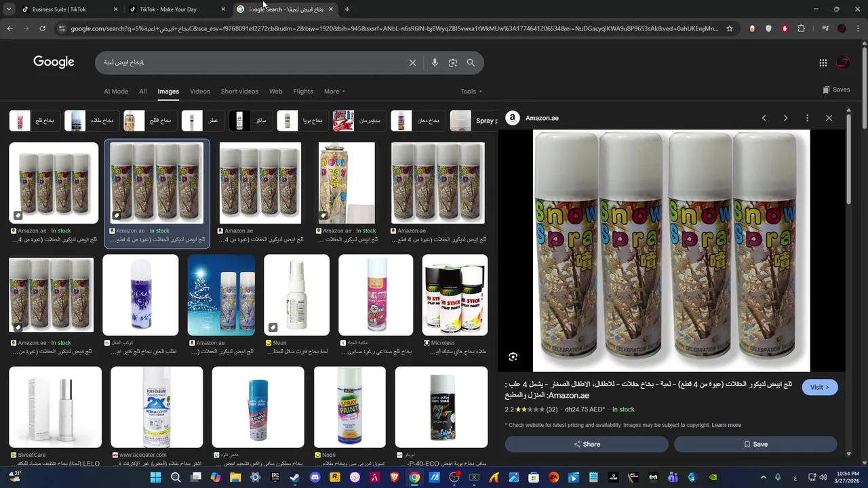
Task: Follow the Learn more copyright link
Action: 726,425
